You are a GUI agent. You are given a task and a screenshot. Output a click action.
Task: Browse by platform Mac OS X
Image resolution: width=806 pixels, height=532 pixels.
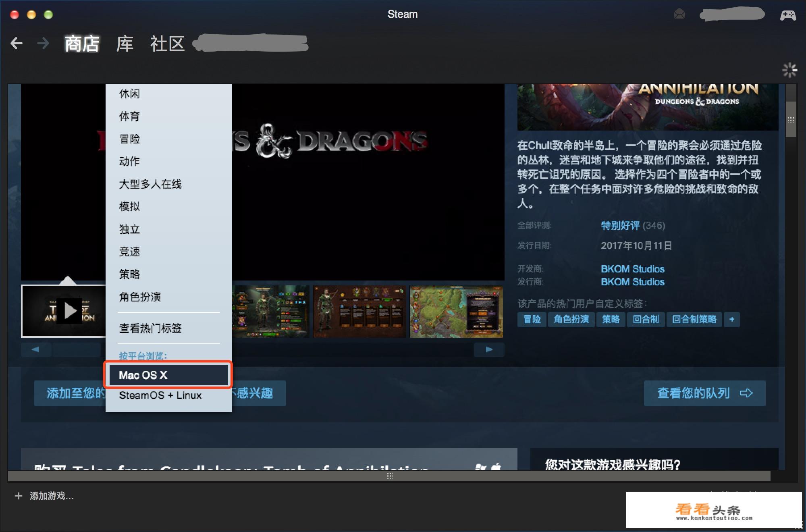(x=168, y=375)
